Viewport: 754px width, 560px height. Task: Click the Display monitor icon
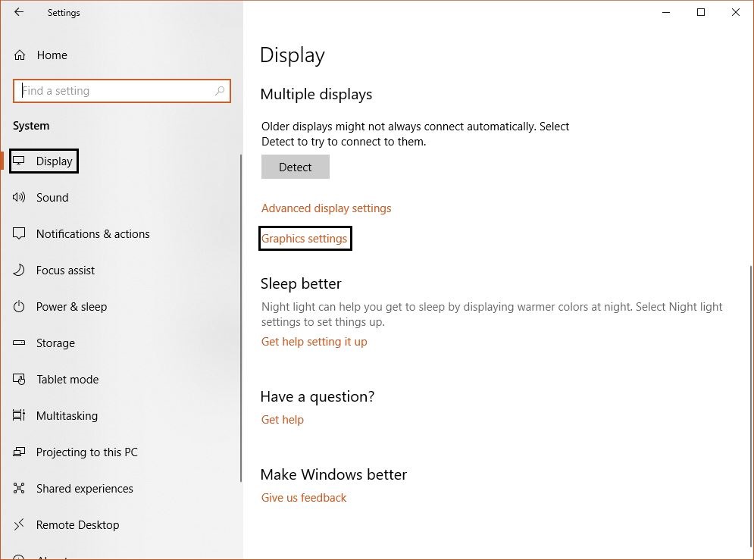19,161
